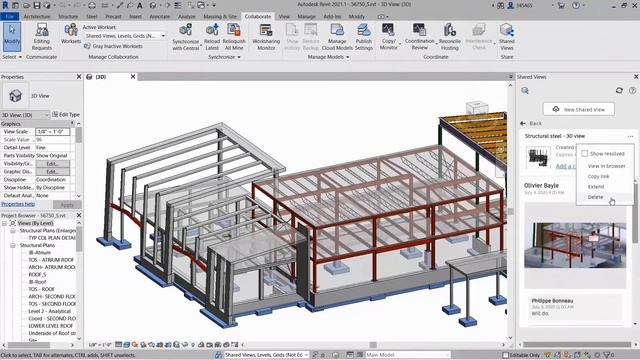Click the Save icon in quick access toolbar
The height and width of the screenshot is (360, 640).
pos(37,5)
